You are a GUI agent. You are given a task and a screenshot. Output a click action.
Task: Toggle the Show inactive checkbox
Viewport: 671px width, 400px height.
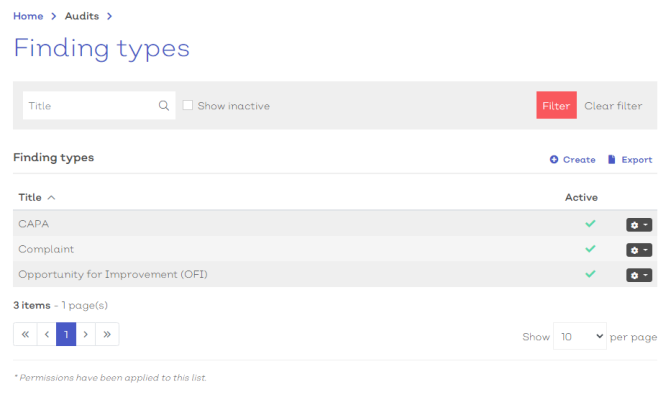pyautogui.click(x=187, y=105)
